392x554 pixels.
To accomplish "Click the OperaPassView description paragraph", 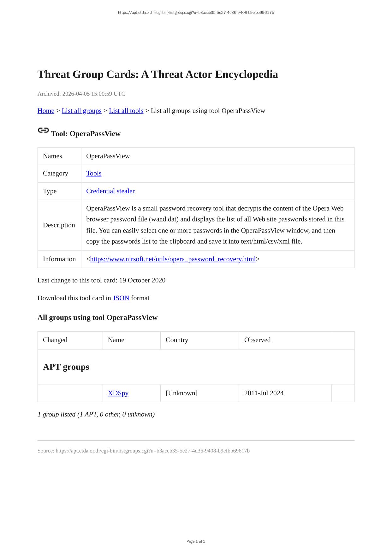I will tap(215, 225).
